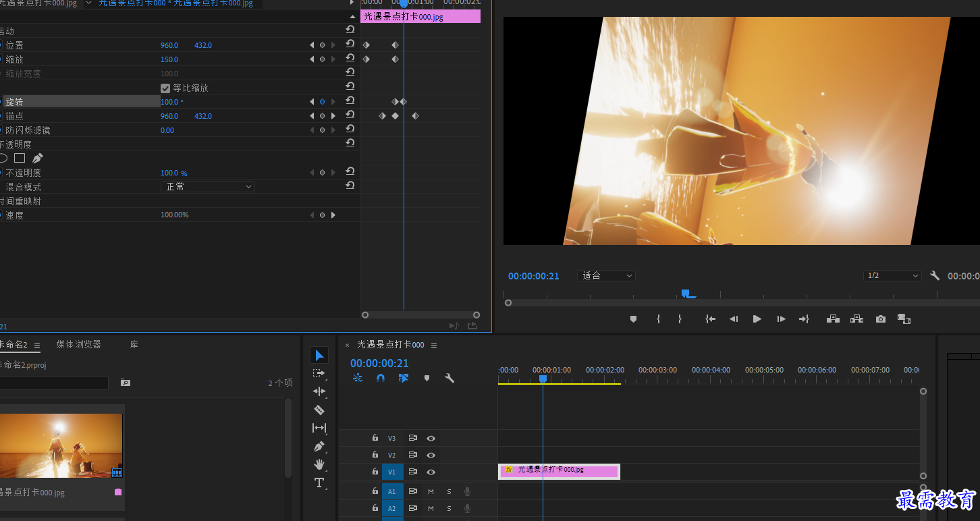The image size is (980, 521).
Task: Click the program monitor timecode 00:00:00:21
Action: pyautogui.click(x=533, y=276)
